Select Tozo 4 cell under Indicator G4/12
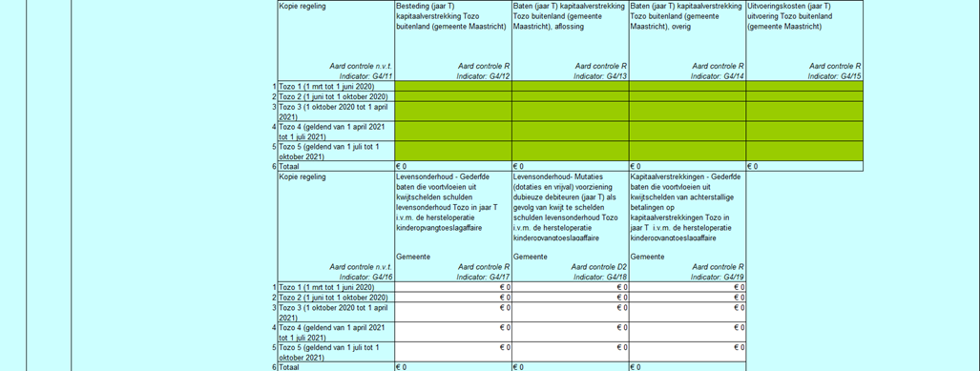Image resolution: width=980 pixels, height=371 pixels. click(x=453, y=132)
